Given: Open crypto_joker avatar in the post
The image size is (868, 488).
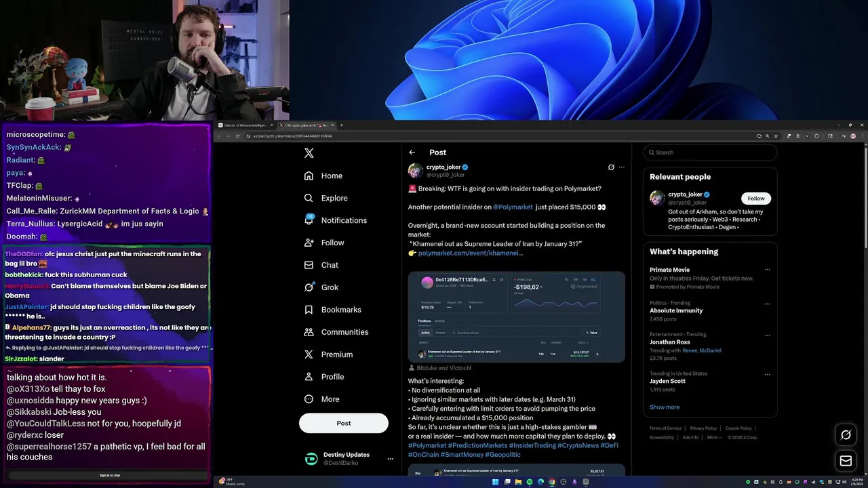Looking at the screenshot, I should coord(416,171).
